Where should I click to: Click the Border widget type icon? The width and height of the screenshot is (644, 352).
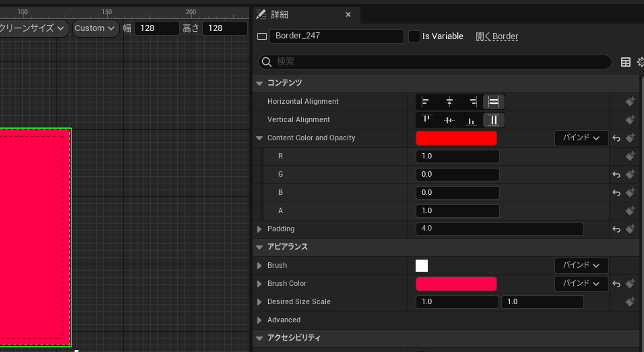coord(262,36)
